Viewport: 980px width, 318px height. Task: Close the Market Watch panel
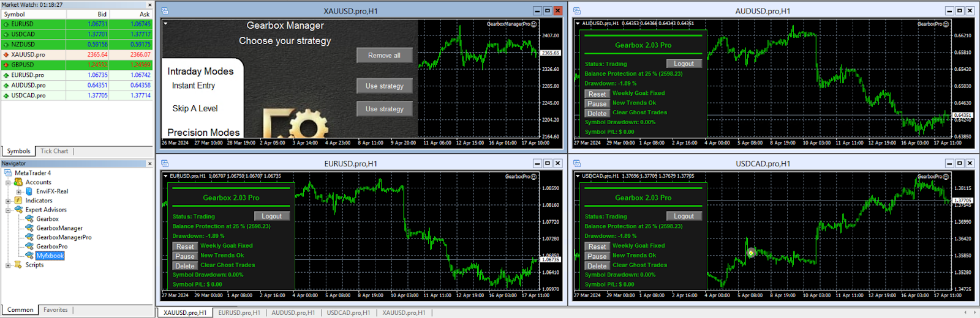pyautogui.click(x=149, y=5)
